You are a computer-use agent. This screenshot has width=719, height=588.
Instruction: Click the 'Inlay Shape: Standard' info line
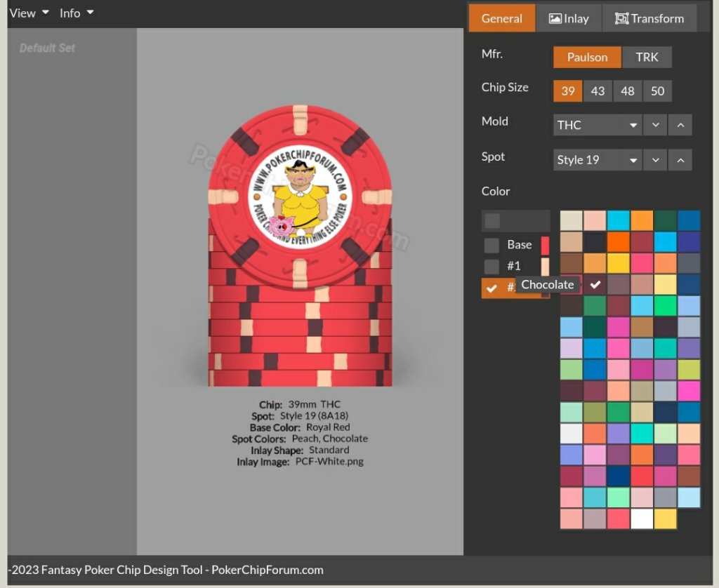(x=300, y=450)
